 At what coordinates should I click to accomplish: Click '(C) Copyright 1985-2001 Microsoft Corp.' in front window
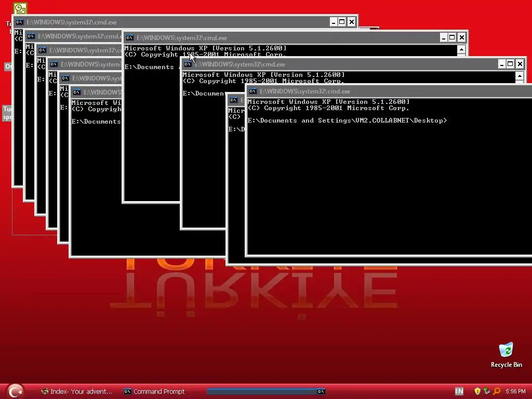pyautogui.click(x=328, y=108)
